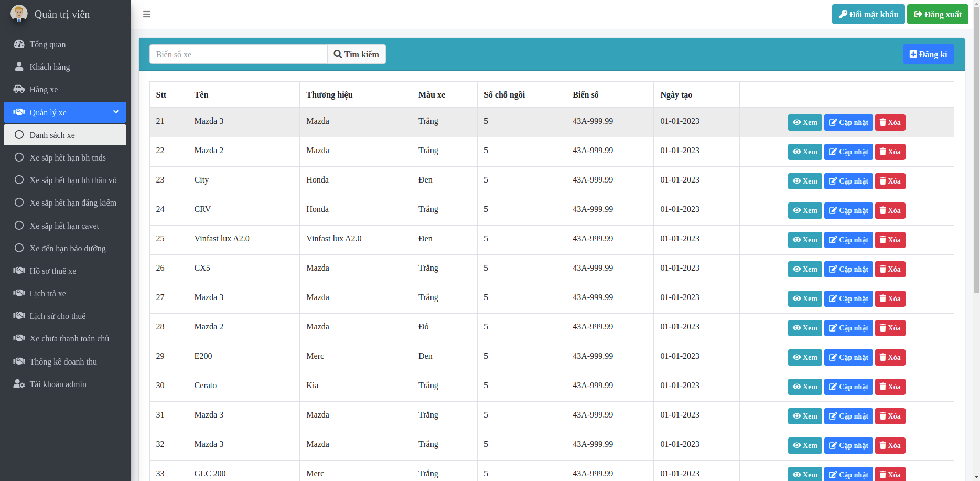This screenshot has height=481, width=980.
Task: Focus the Biển số xe search field
Action: (x=238, y=54)
